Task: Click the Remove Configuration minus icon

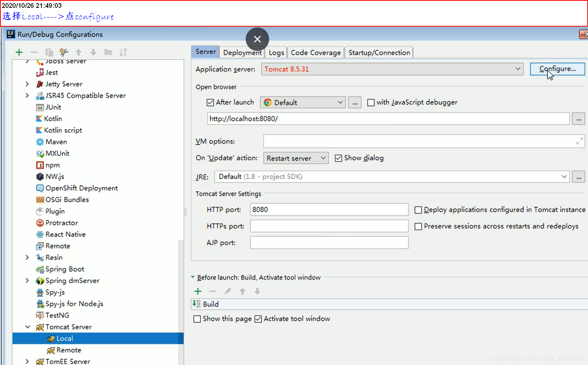Action: [34, 52]
